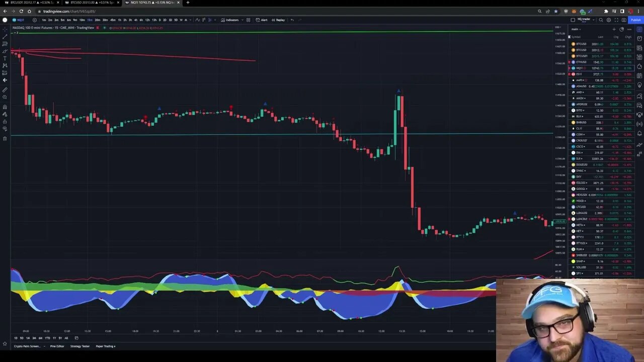Hide all drawings with eye icon
Image resolution: width=644 pixels, height=362 pixels.
pos(5,129)
